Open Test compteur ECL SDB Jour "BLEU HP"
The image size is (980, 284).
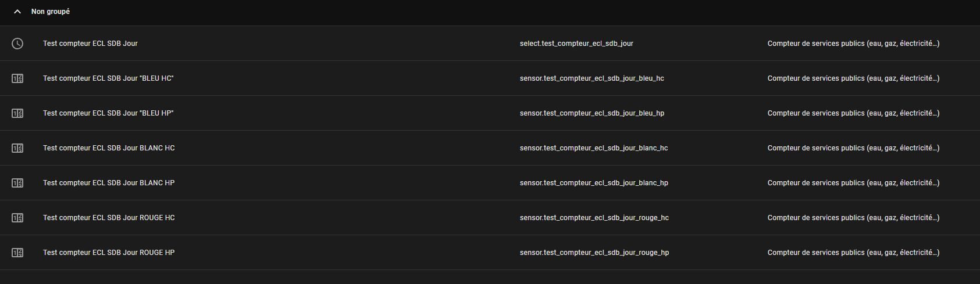click(x=108, y=113)
